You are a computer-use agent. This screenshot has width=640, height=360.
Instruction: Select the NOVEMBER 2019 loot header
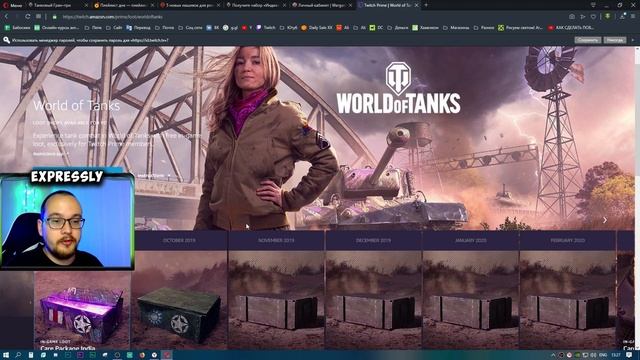(276, 240)
